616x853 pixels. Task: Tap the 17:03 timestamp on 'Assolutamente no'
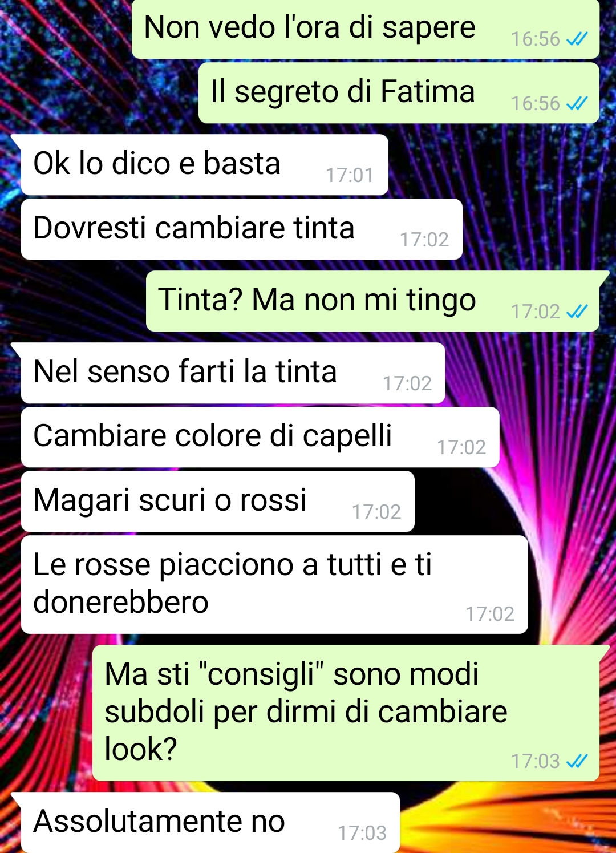tap(362, 834)
